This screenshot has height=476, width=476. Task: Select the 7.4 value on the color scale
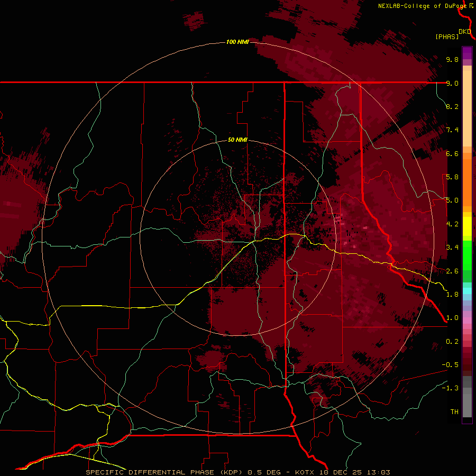pyautogui.click(x=452, y=130)
